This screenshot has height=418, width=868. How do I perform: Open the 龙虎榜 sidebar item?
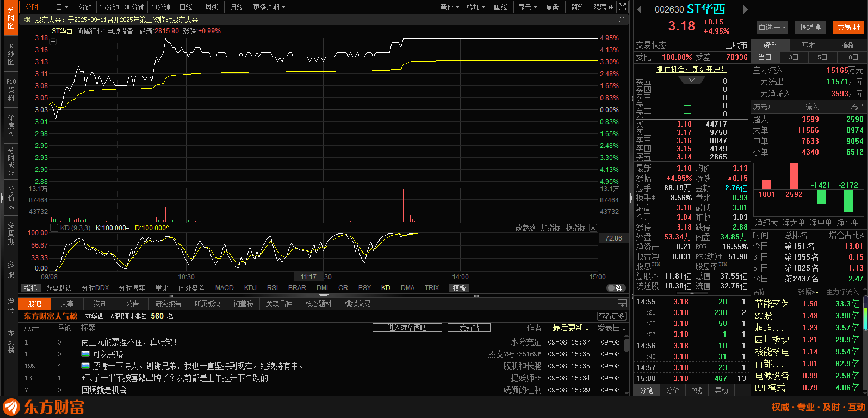point(11,341)
